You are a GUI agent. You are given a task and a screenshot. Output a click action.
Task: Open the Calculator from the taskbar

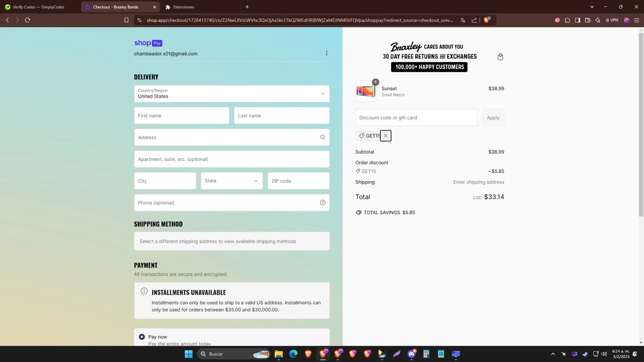426,354
